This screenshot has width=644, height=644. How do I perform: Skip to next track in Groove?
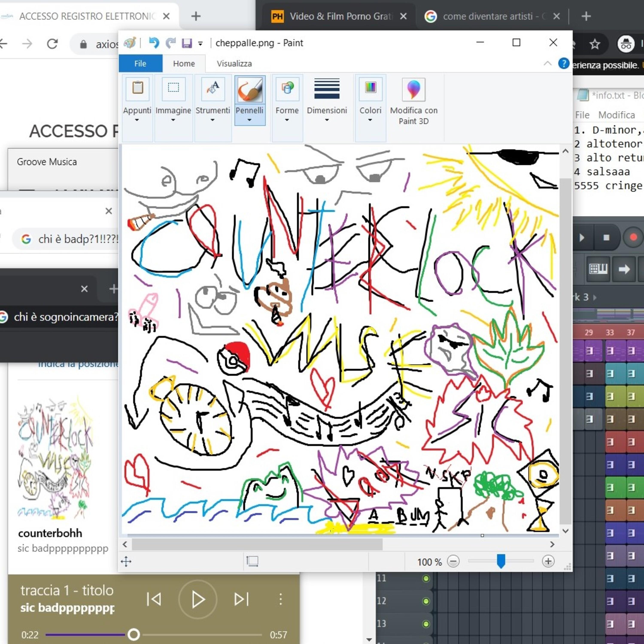click(x=241, y=599)
